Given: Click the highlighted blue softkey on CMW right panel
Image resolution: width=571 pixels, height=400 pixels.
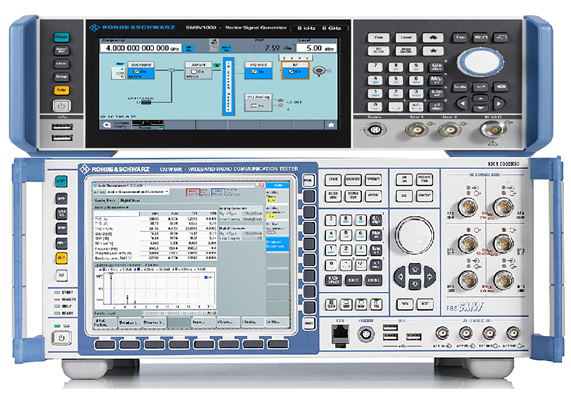Looking at the screenshot, I should [277, 244].
